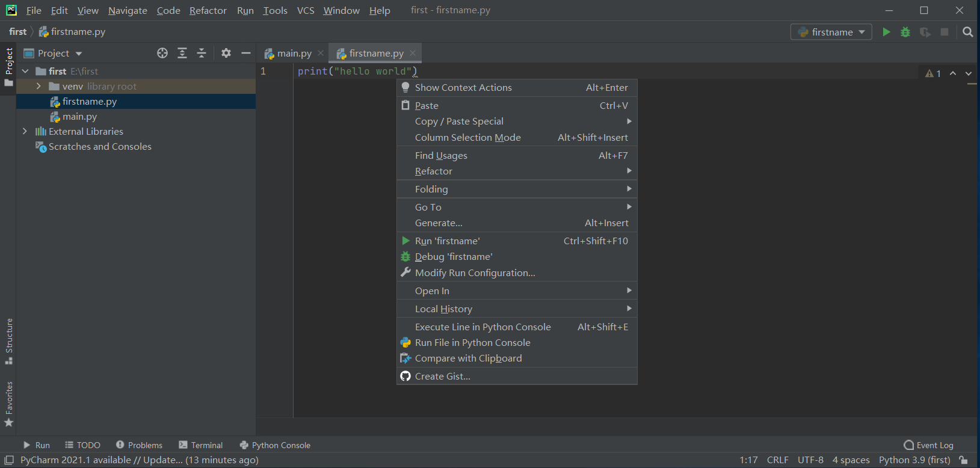Expand the External Libraries node
Screen dimensions: 980x468
(x=25, y=131)
